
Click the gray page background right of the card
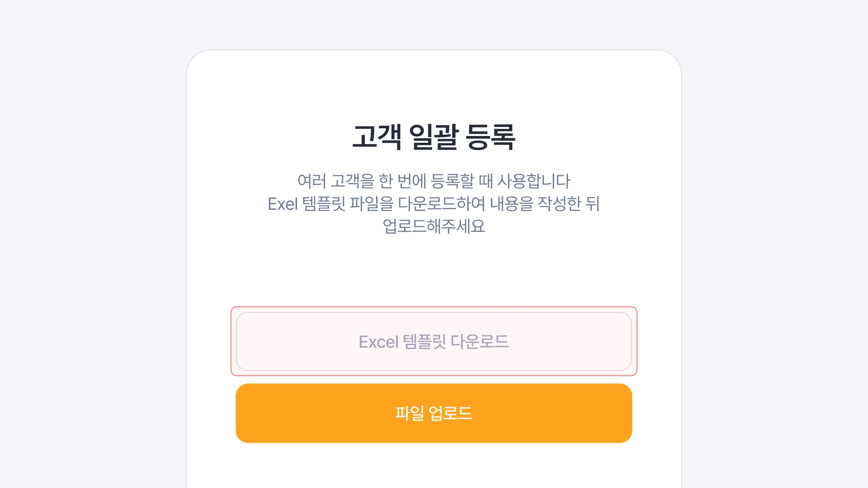pyautogui.click(x=774, y=244)
